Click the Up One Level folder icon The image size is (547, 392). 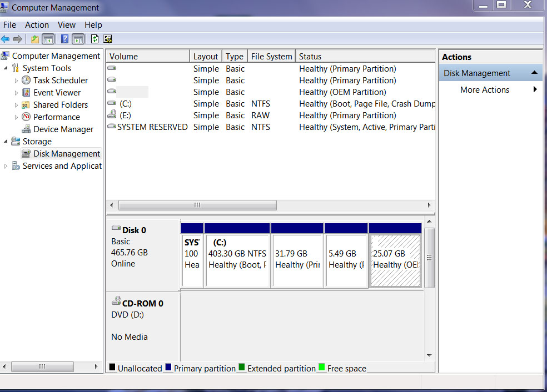point(35,39)
